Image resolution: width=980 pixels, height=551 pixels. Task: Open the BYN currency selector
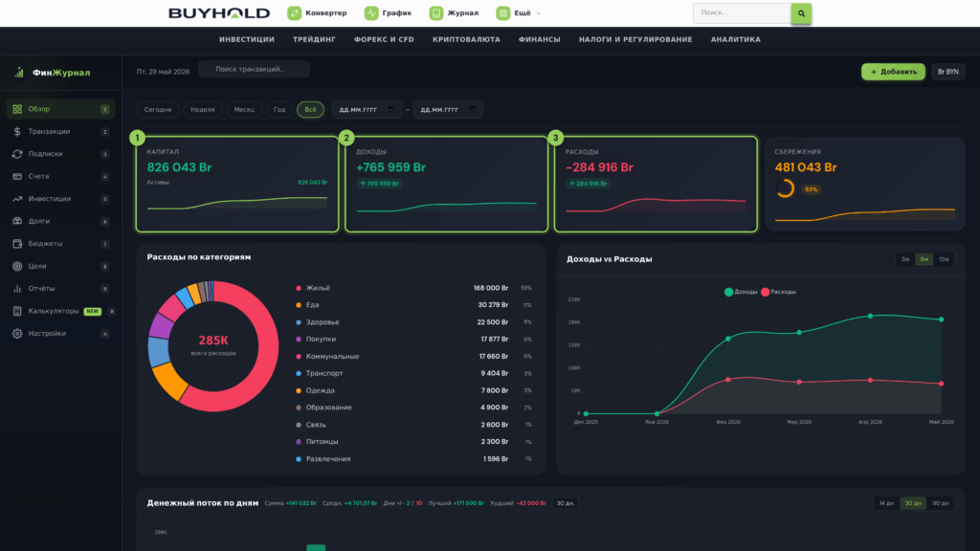click(x=948, y=72)
